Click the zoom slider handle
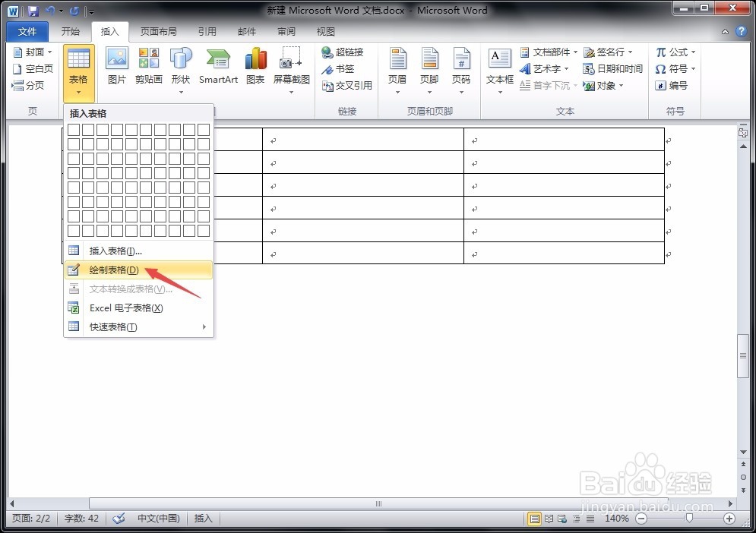Image resolution: width=756 pixels, height=533 pixels. click(x=689, y=519)
